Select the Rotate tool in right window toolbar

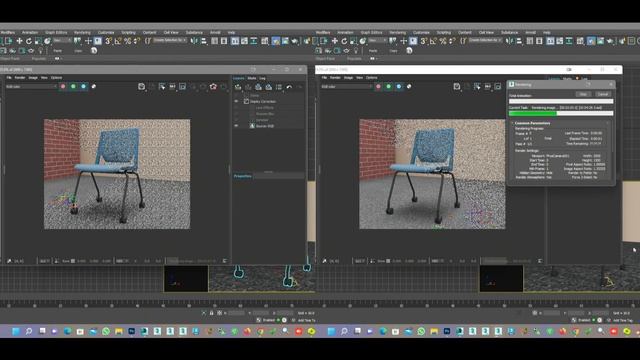(344, 41)
